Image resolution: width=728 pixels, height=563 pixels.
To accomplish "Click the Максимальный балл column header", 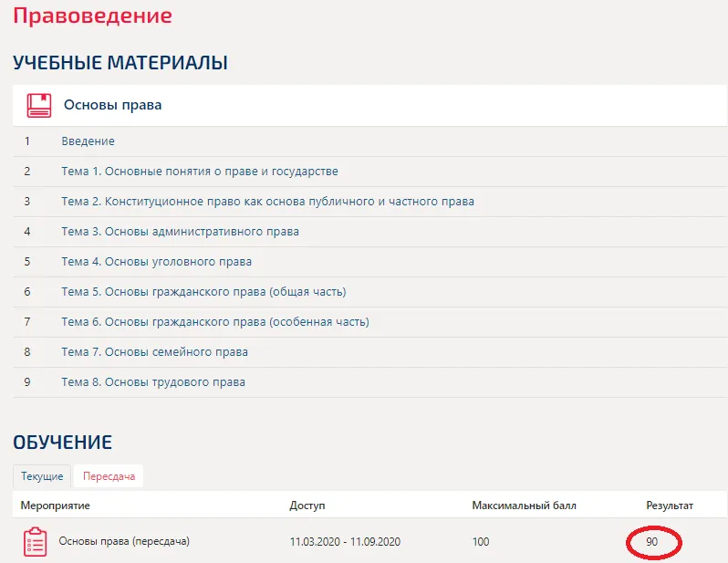I will pyautogui.click(x=524, y=506).
